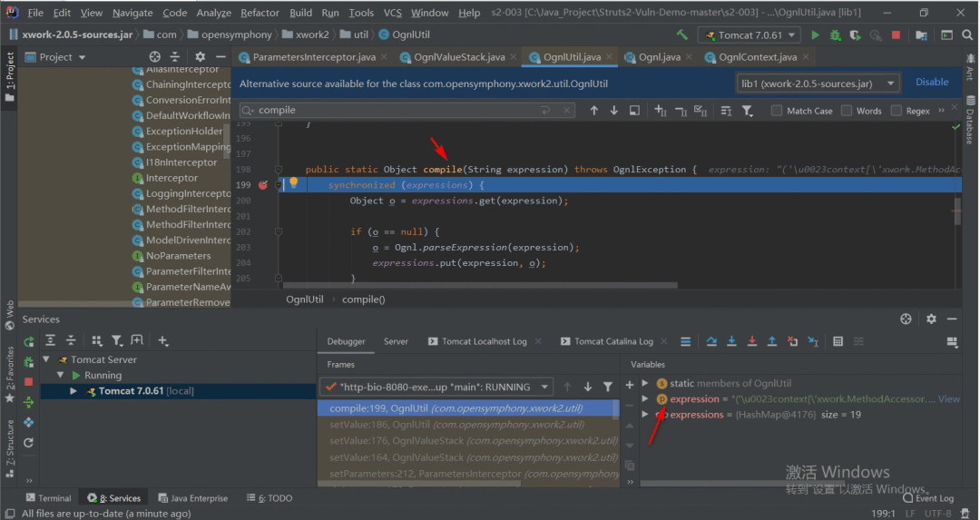
Task: Click Step Into debugger icon
Action: (x=732, y=341)
